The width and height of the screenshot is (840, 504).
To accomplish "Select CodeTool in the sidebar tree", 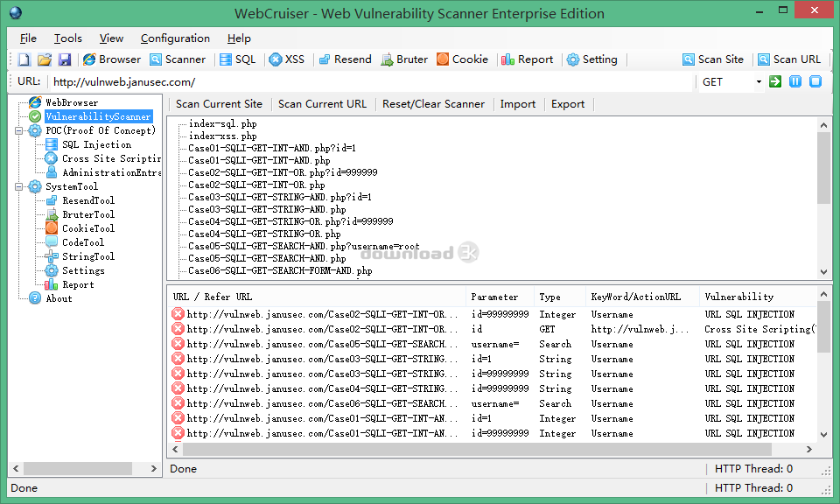I will [83, 242].
